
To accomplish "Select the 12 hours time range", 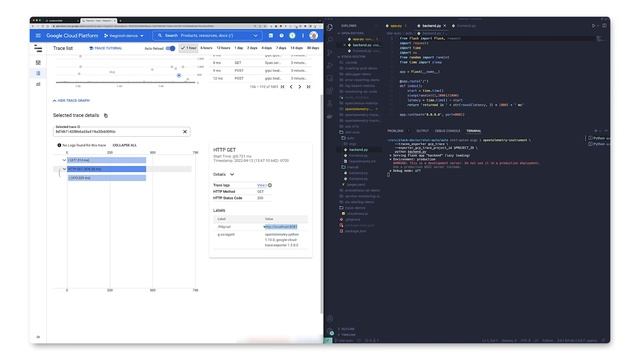I will (x=223, y=48).
